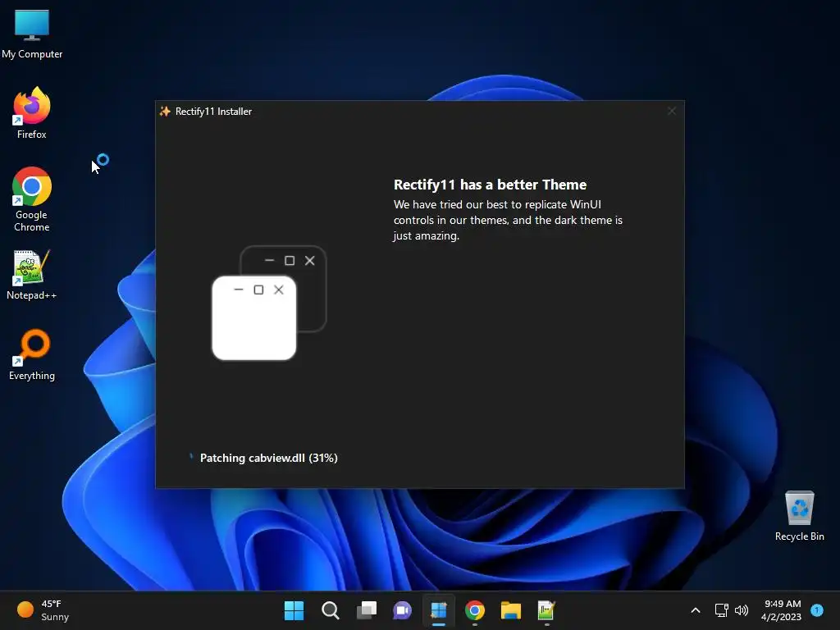This screenshot has height=630, width=840.
Task: Open the Windows Start menu
Action: click(294, 610)
